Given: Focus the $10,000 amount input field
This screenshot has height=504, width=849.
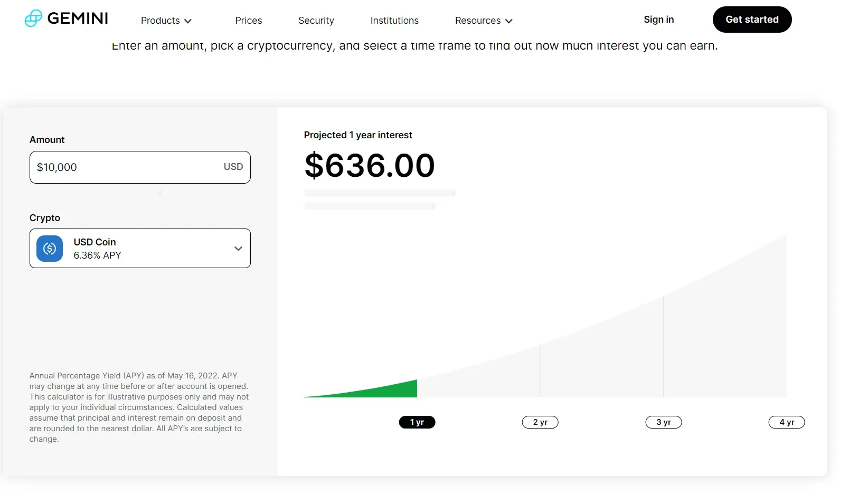Looking at the screenshot, I should point(140,167).
